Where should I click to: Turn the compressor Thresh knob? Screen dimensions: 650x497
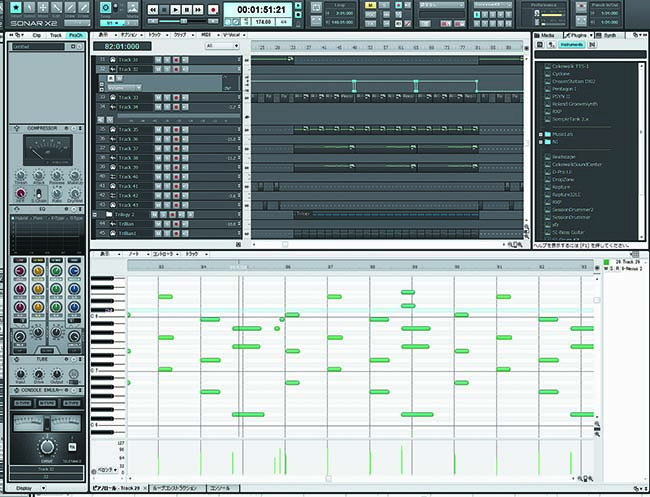coord(21,175)
